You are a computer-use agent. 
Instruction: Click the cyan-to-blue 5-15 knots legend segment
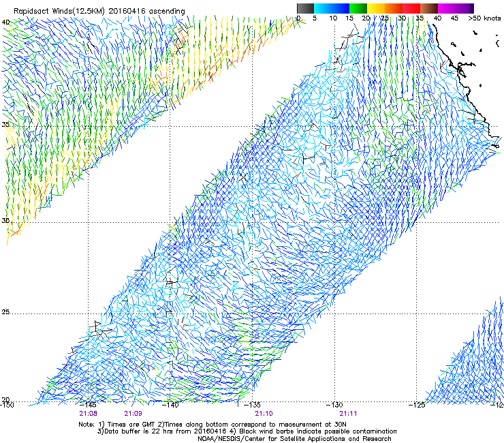tap(332, 8)
